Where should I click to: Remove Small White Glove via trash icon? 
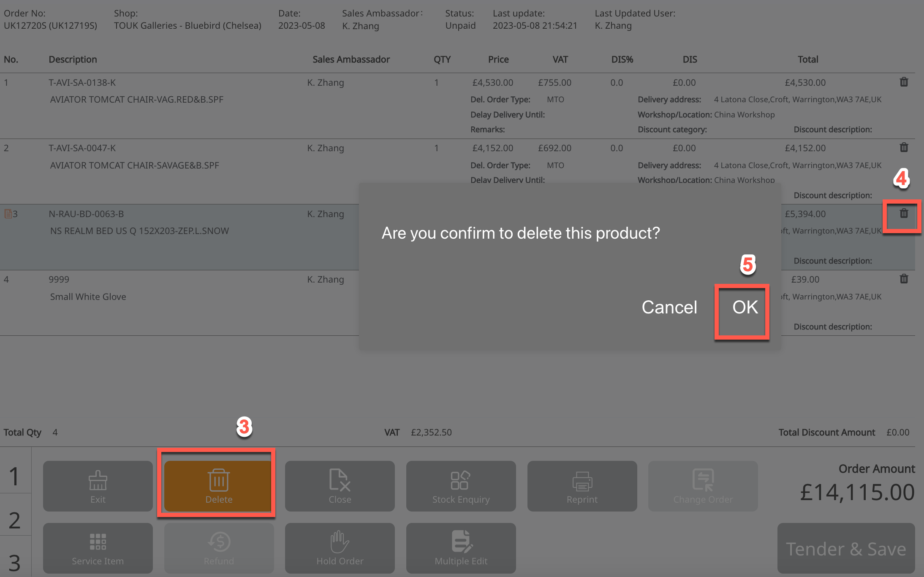coord(903,279)
